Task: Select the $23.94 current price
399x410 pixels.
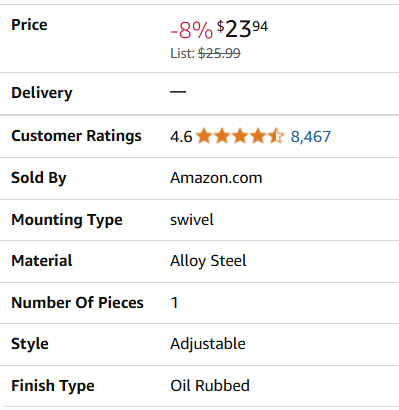Action: (x=242, y=29)
